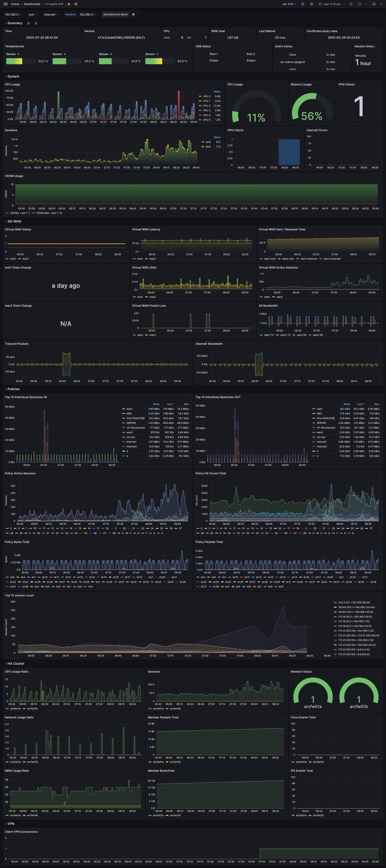Screen dimensions: 386x868
Task: Click the refresh dashboard icon
Action: (359, 4)
